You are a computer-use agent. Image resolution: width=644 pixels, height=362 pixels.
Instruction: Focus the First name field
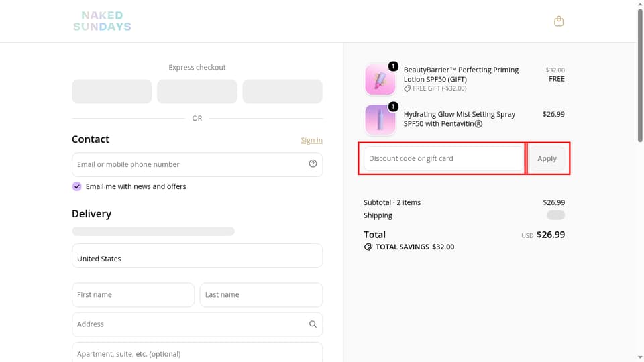click(133, 295)
